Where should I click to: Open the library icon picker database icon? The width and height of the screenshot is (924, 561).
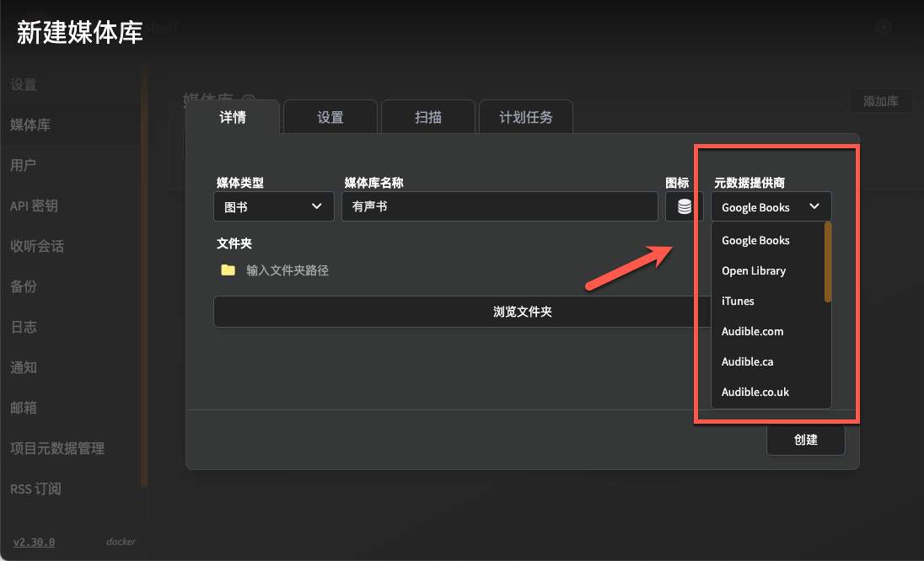coord(684,206)
